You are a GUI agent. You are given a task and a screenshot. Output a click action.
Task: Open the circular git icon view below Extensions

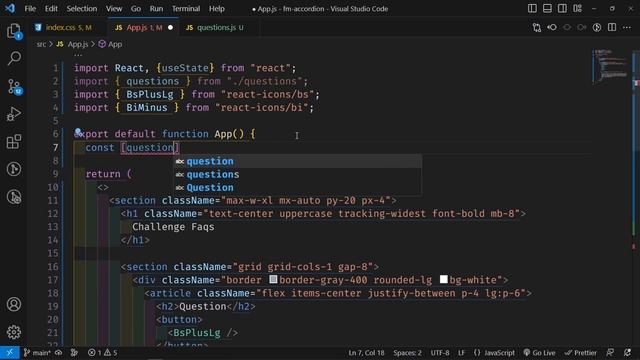pos(14,169)
